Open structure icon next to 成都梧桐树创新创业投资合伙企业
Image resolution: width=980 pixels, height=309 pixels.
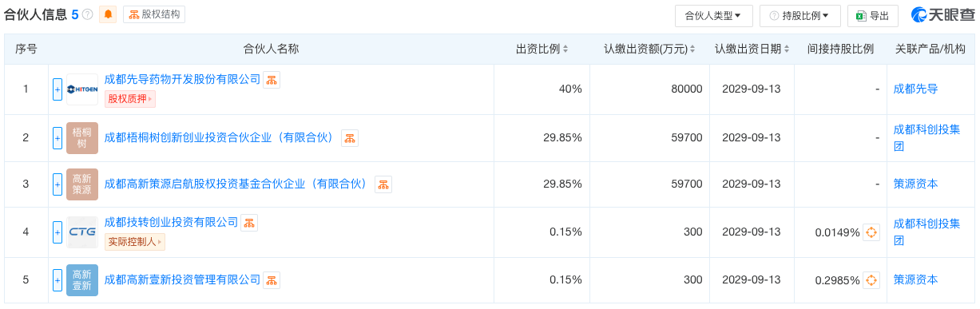tap(350, 138)
